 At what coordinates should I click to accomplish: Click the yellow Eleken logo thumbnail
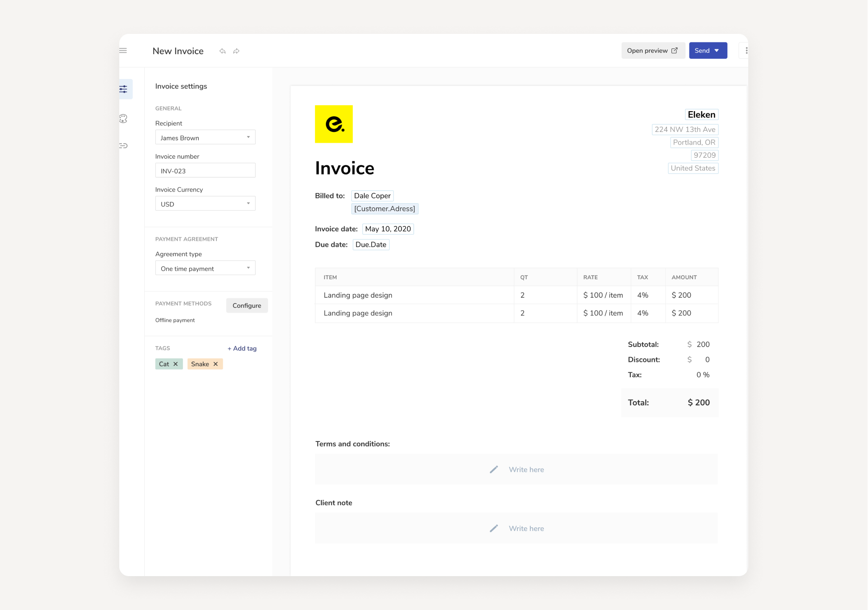point(333,124)
